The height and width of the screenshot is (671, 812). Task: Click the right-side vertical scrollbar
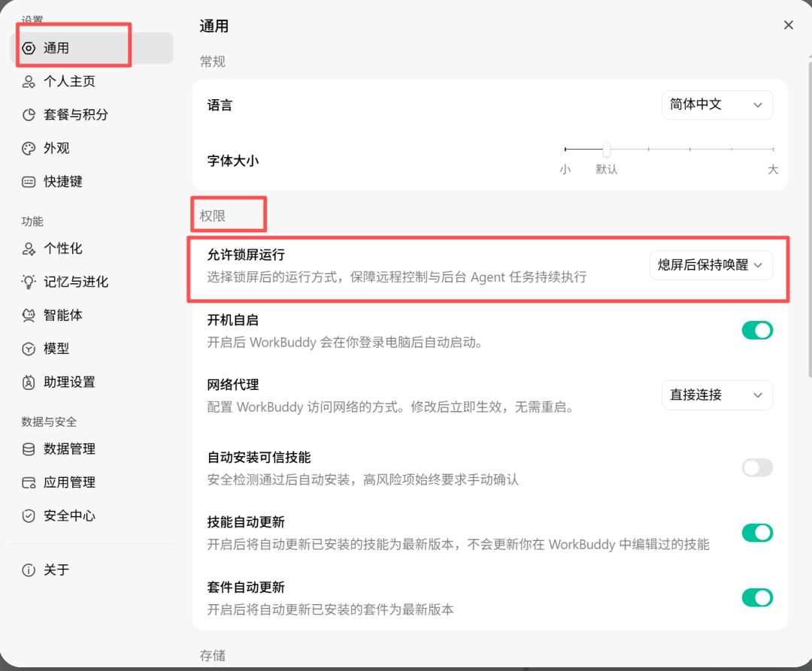click(x=810, y=220)
